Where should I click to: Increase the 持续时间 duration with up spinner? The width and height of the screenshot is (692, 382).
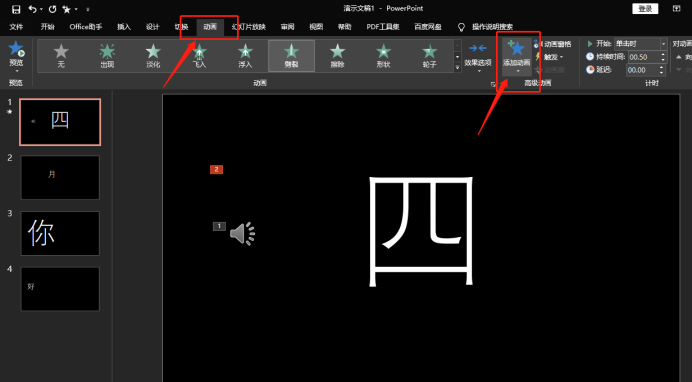point(663,54)
